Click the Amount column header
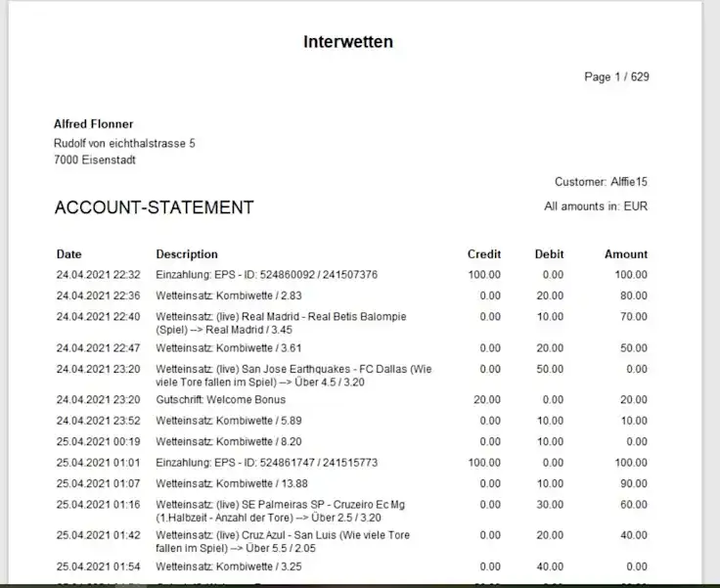This screenshot has height=588, width=720. 625,254
